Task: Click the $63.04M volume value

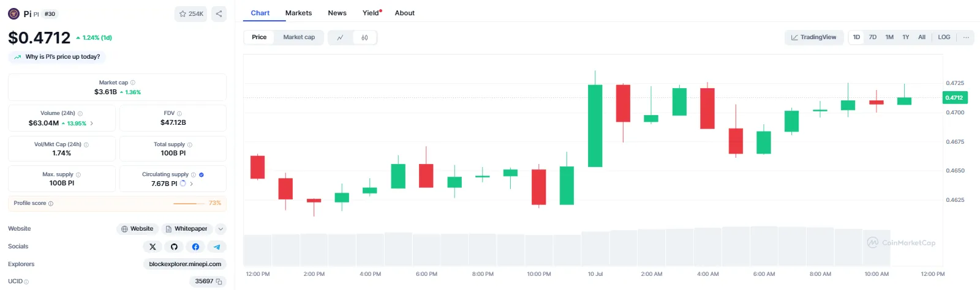Action: pyautogui.click(x=43, y=123)
